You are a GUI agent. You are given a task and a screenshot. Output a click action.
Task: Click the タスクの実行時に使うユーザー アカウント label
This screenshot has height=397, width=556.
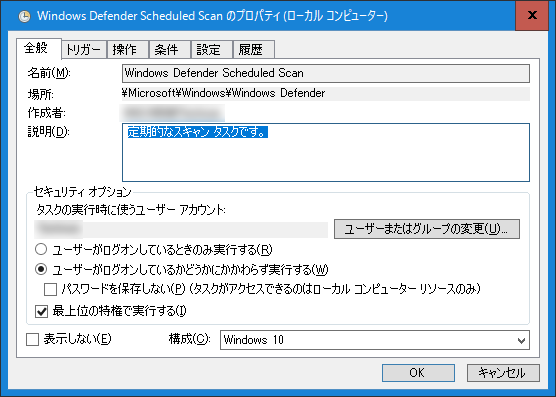pyautogui.click(x=131, y=210)
